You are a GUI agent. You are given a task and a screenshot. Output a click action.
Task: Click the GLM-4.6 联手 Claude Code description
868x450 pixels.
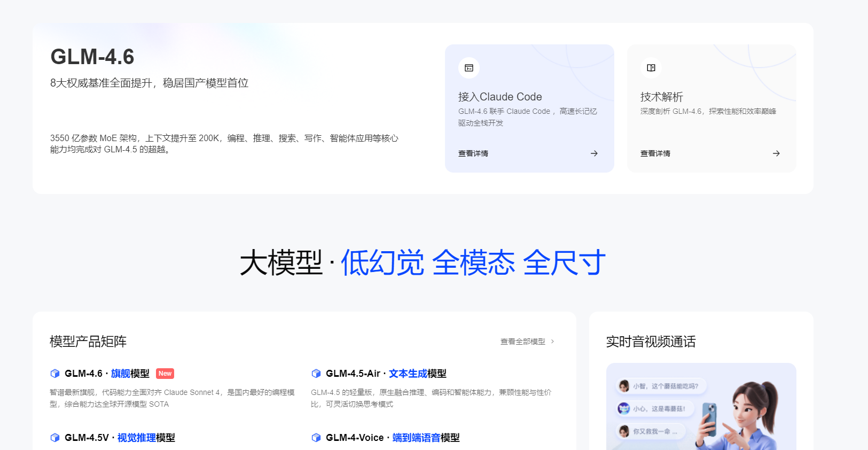(x=528, y=117)
